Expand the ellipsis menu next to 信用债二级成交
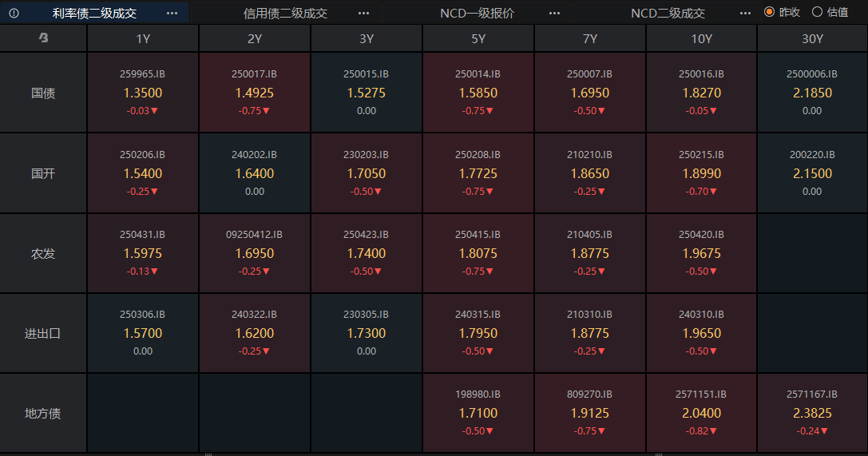Screen dimensions: 868x456 pos(363,13)
